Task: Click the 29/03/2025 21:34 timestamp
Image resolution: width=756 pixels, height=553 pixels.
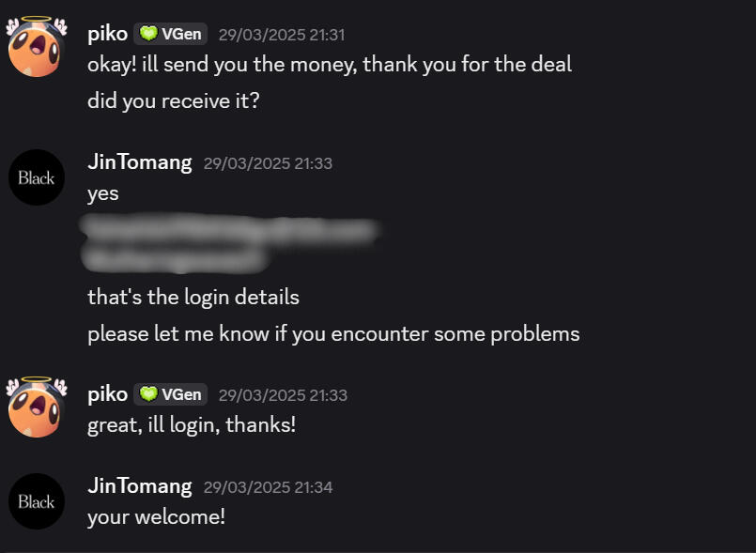Action: 268,486
